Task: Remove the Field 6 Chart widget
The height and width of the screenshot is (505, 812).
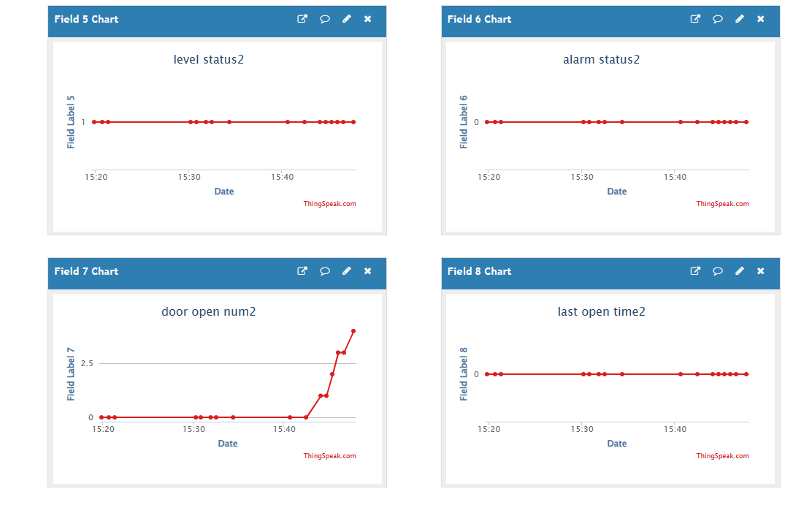Action: click(761, 19)
